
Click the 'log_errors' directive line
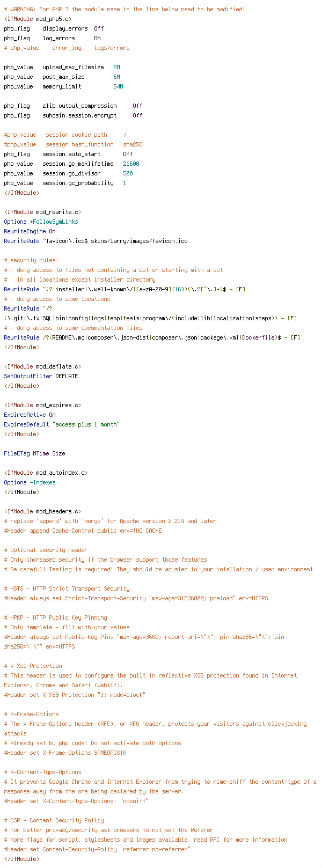coord(52,38)
